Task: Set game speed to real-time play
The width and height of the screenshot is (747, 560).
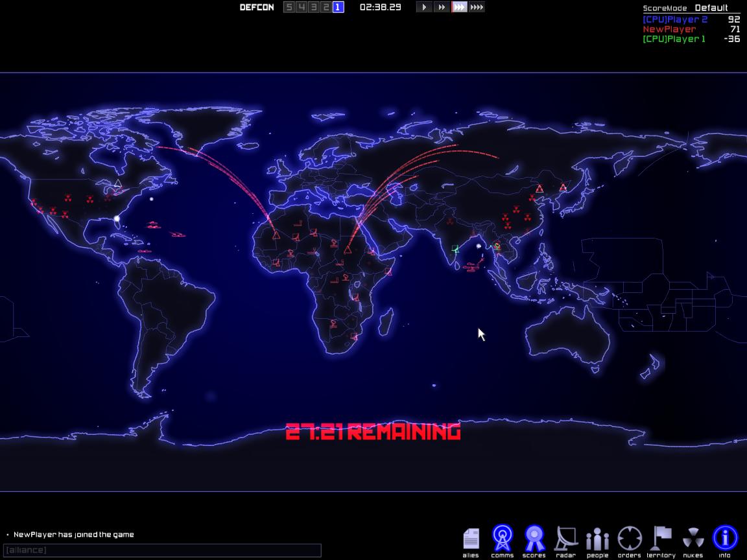Action: coord(424,7)
